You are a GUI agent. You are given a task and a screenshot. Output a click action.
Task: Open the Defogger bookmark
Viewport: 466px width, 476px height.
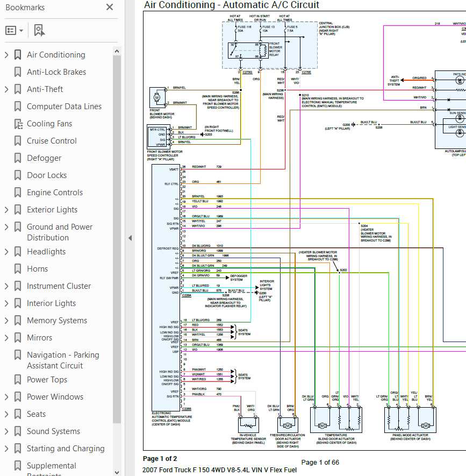44,158
